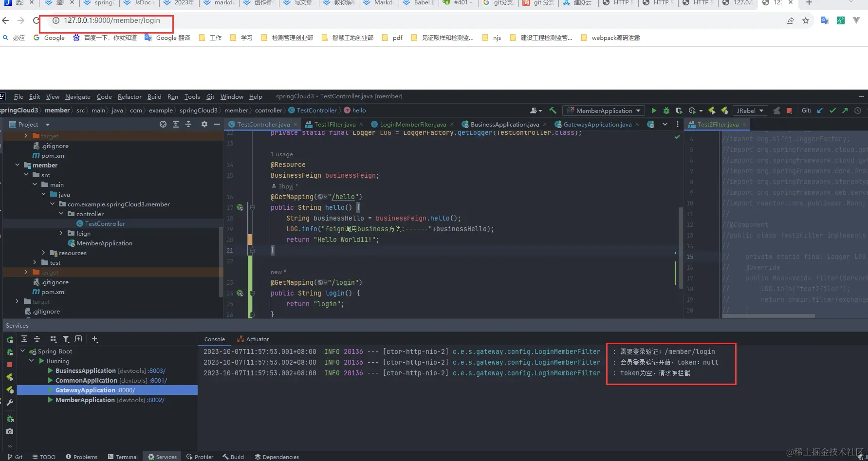Viewport: 868px width, 461px height.
Task: Open the Dependencies tool window
Action: pyautogui.click(x=277, y=457)
